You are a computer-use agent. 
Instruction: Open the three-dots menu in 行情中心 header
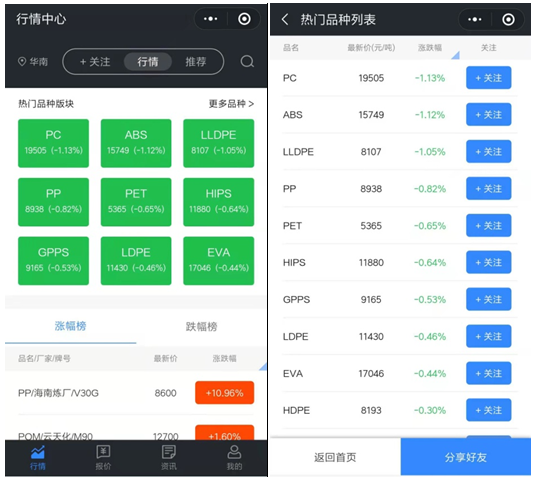[211, 19]
